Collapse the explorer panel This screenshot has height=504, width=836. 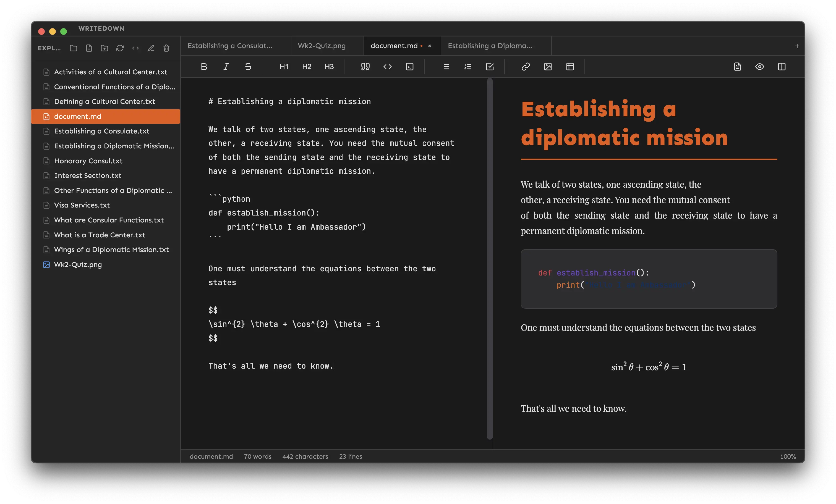(49, 48)
